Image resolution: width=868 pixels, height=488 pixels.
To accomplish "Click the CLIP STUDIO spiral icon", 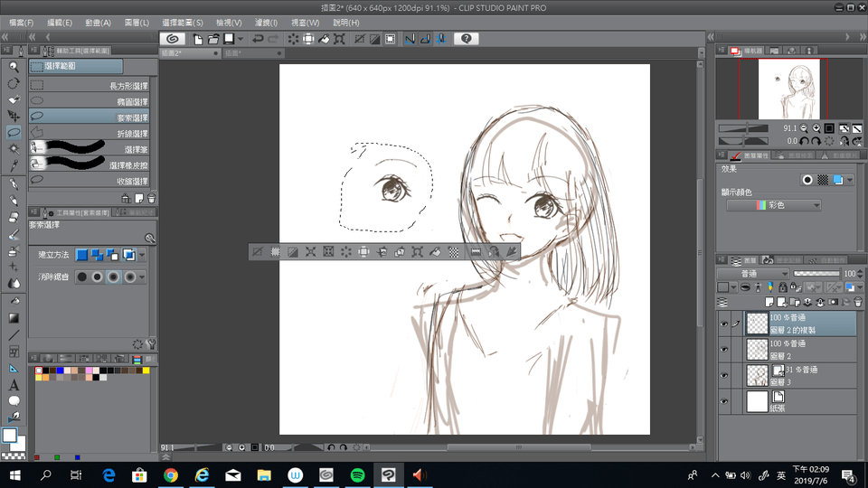I will (x=173, y=39).
